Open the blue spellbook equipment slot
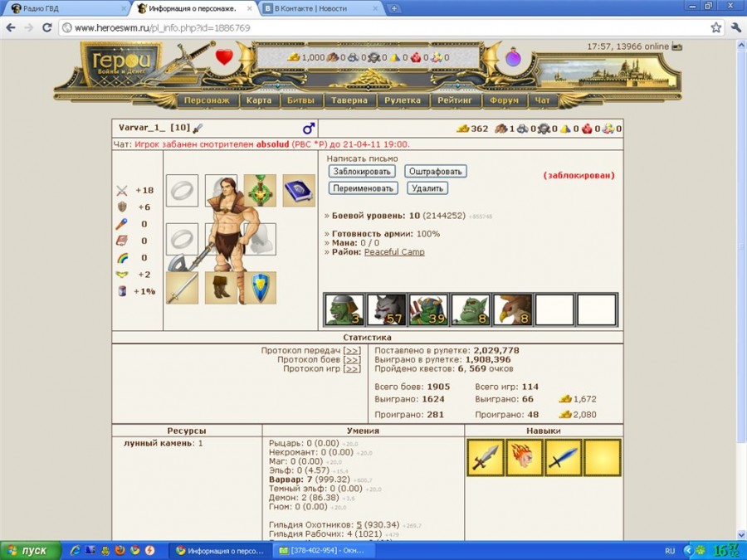Viewport: 747px width, 560px height. 299,191
